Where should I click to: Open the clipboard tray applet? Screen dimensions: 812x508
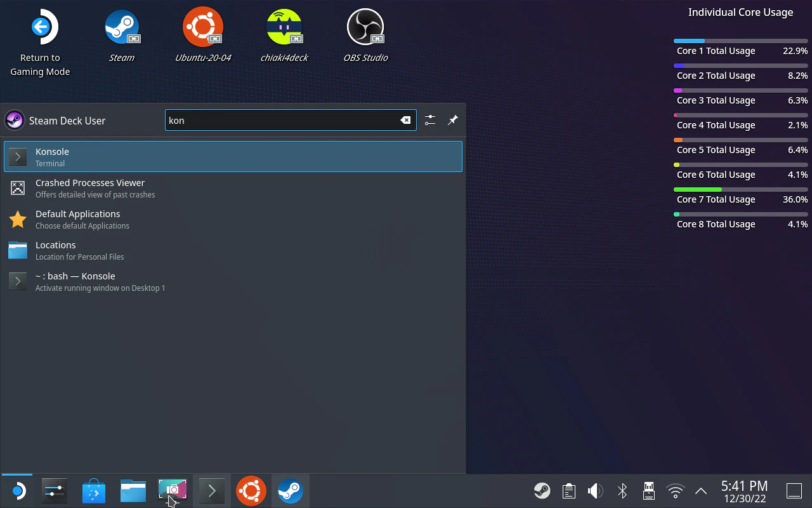point(569,491)
